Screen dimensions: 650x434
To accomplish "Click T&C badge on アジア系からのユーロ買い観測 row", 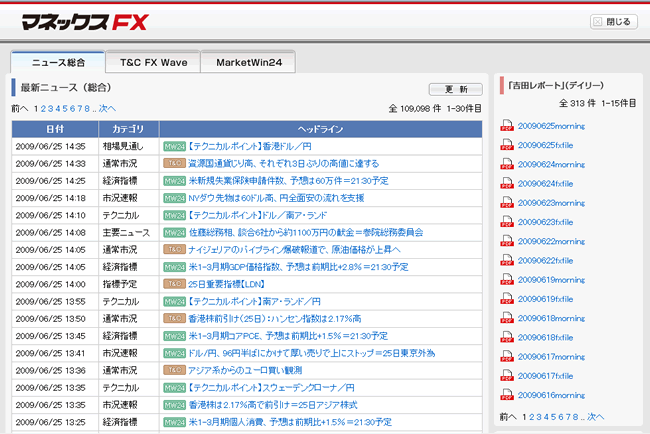I will point(175,370).
